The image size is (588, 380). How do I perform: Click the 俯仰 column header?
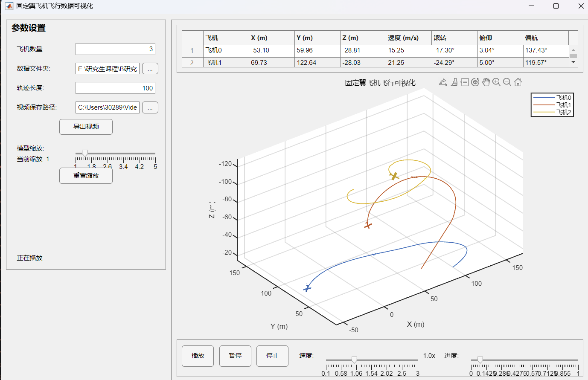coord(500,38)
